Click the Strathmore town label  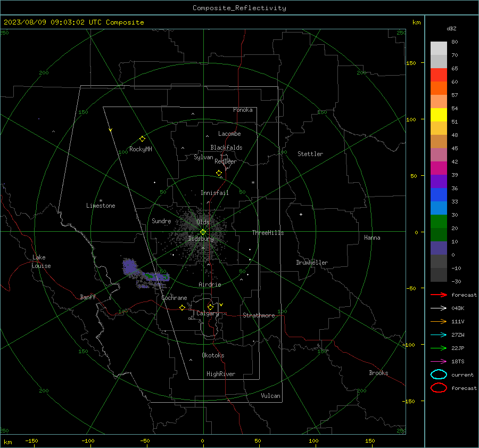tap(259, 315)
